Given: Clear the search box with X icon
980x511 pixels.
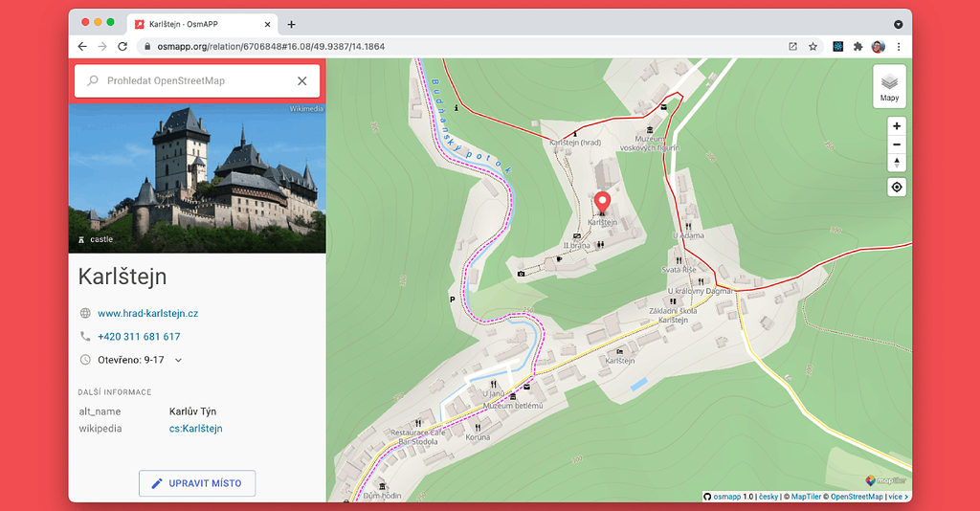Looking at the screenshot, I should pos(302,81).
